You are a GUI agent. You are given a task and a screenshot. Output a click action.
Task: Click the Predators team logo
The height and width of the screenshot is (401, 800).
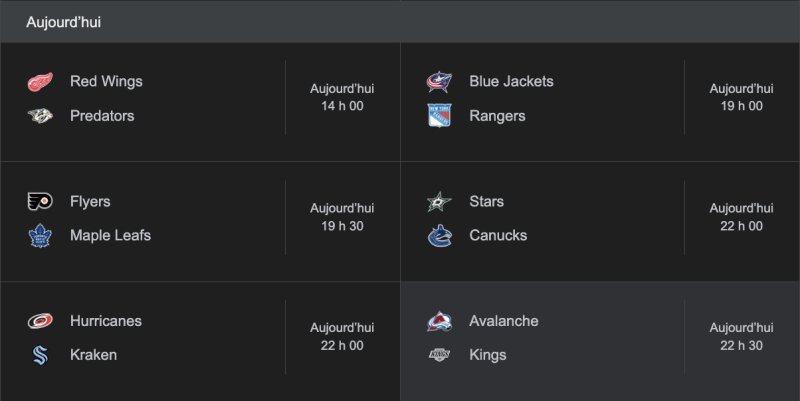[39, 116]
